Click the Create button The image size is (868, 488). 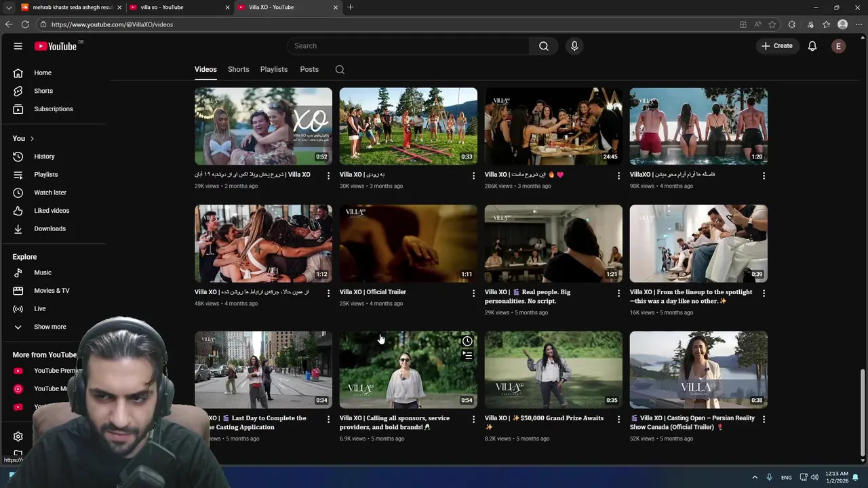[777, 46]
